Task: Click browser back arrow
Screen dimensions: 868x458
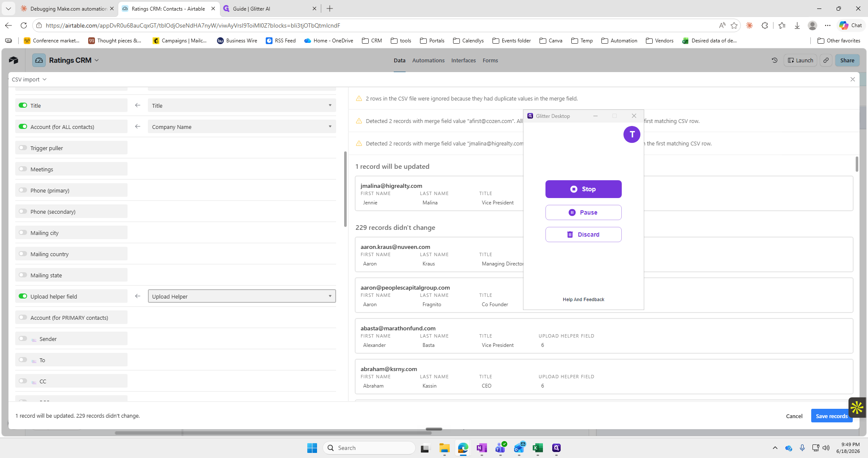Action: [x=8, y=25]
